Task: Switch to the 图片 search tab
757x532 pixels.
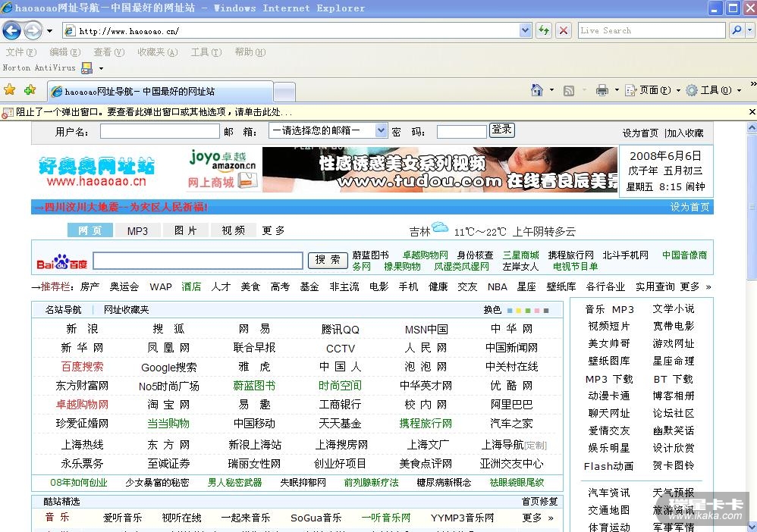Action: [185, 230]
